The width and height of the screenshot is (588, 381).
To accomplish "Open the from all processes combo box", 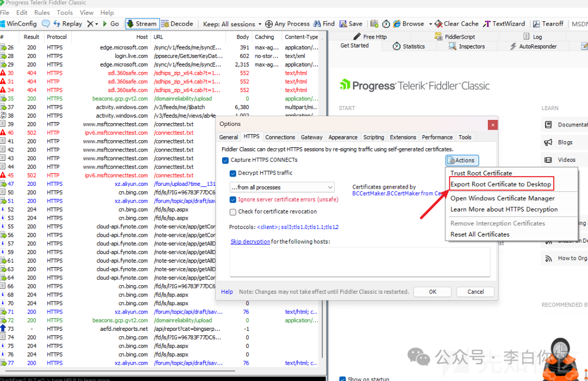I will [x=282, y=187].
